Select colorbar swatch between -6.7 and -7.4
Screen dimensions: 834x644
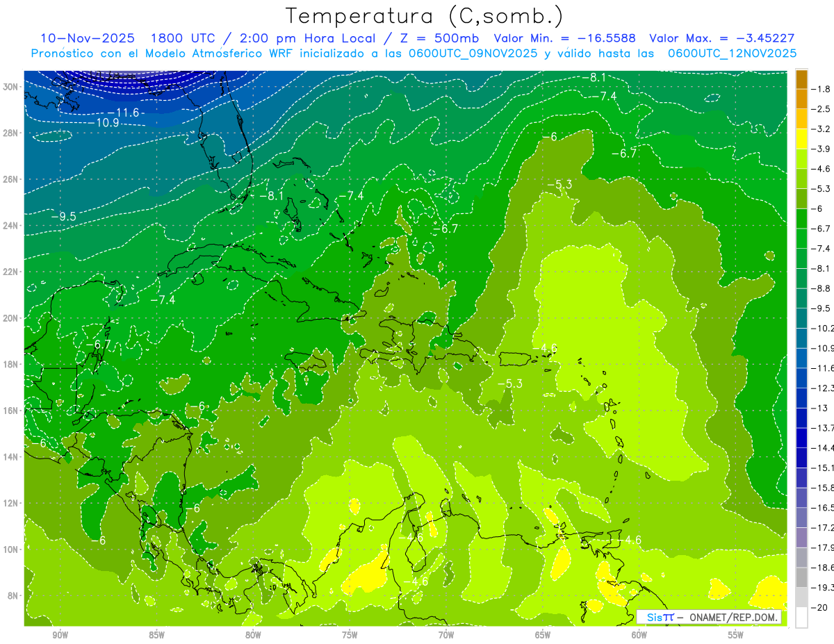click(x=801, y=238)
